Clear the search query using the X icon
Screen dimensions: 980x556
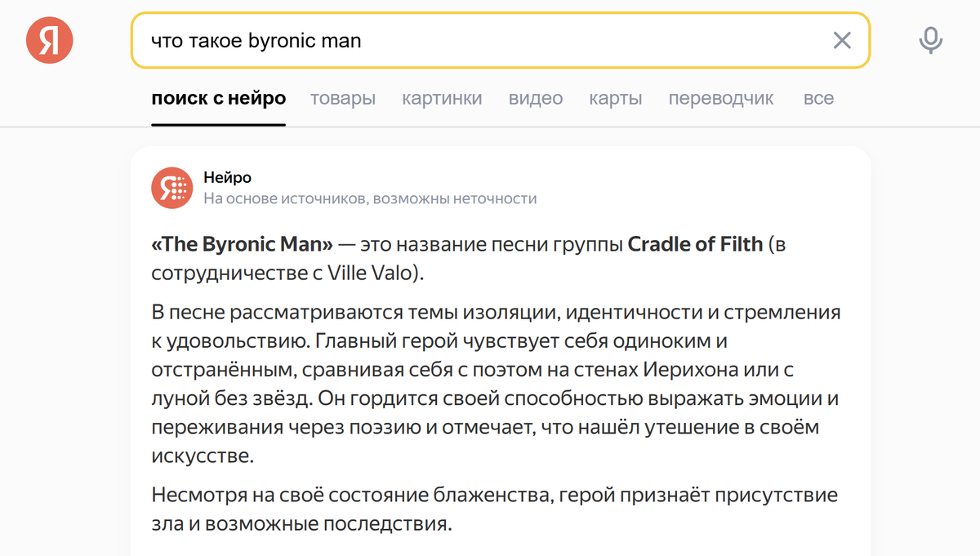click(842, 40)
